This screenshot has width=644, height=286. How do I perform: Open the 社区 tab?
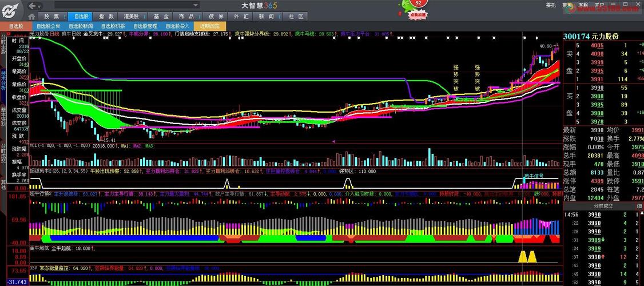(x=296, y=17)
